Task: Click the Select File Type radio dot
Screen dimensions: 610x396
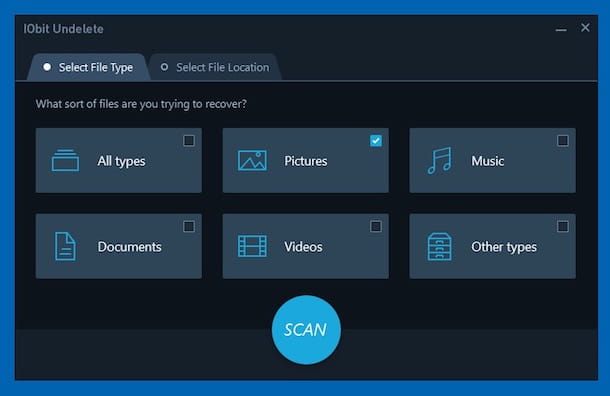Action: (47, 67)
